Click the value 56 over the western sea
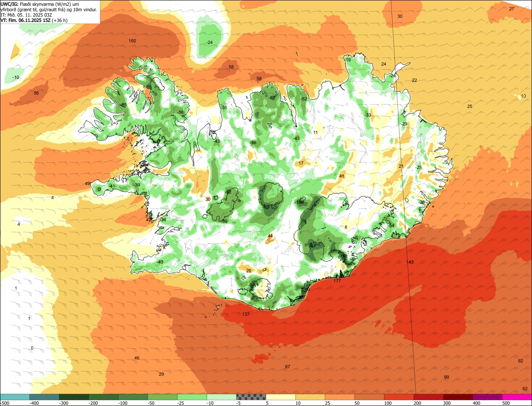Screen dimensions: 532x406 (36, 93)
